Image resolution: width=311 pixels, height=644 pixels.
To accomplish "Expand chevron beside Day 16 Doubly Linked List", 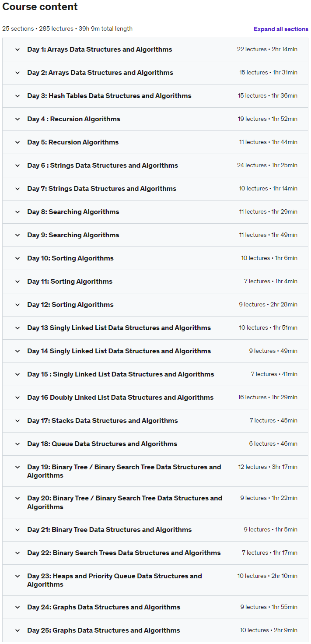I will [17, 398].
